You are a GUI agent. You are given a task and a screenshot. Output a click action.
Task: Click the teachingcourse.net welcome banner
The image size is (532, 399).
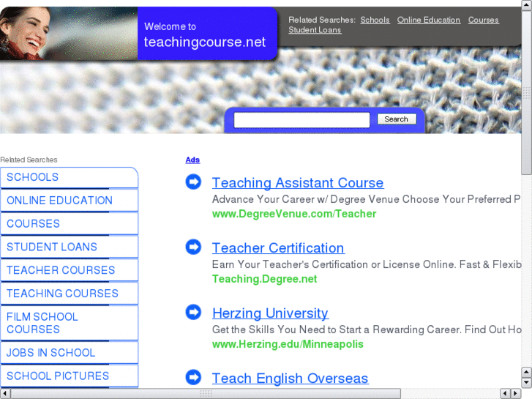207,34
